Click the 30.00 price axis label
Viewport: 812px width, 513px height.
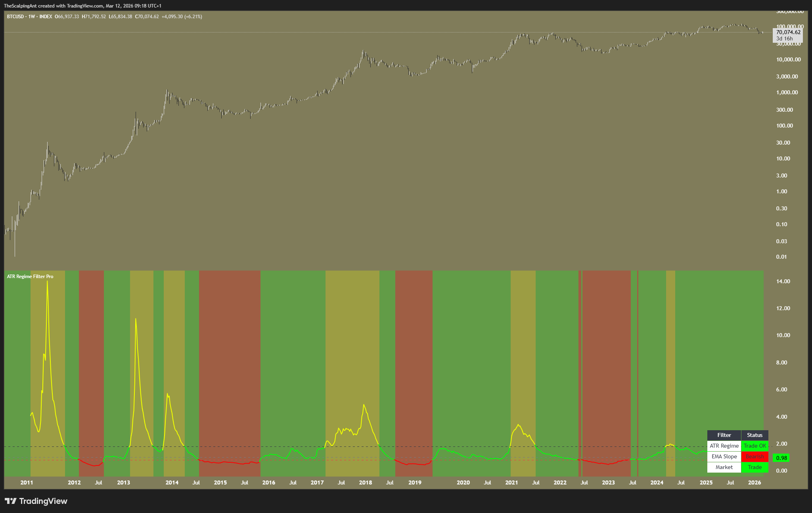coord(783,143)
